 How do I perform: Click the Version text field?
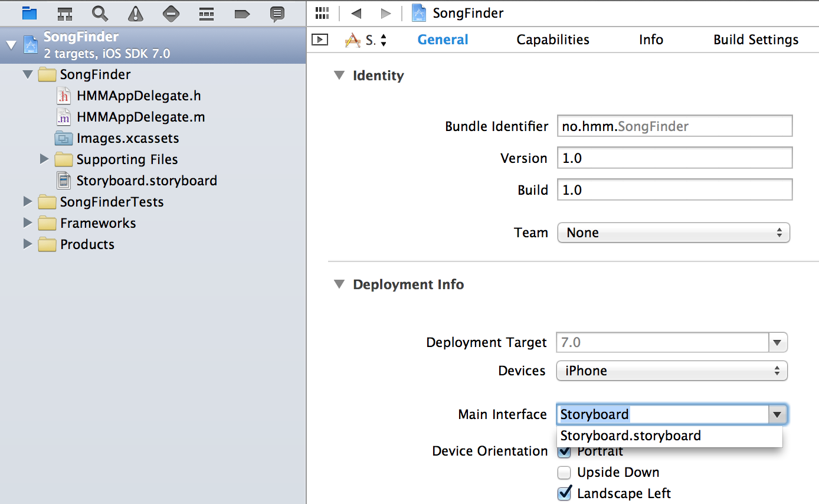tap(674, 158)
